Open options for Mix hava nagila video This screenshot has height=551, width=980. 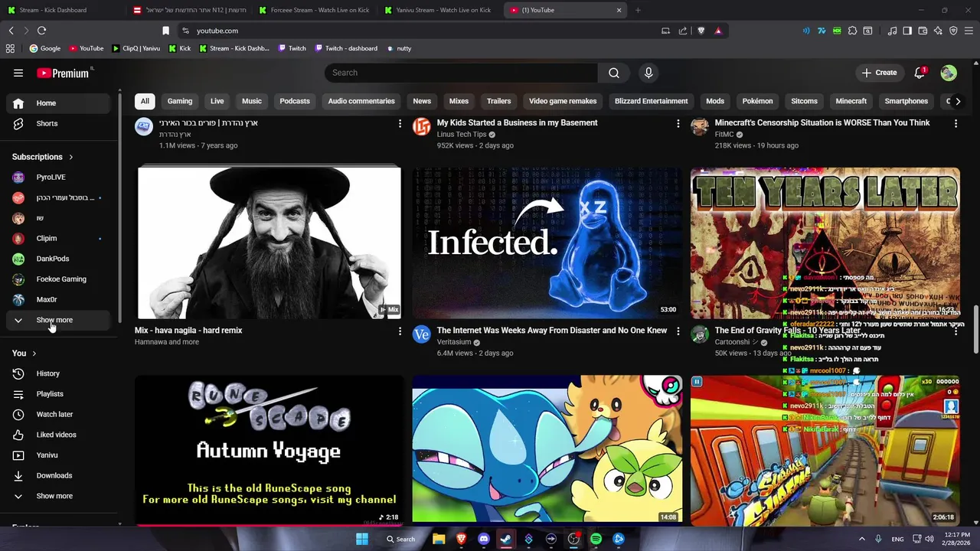400,331
